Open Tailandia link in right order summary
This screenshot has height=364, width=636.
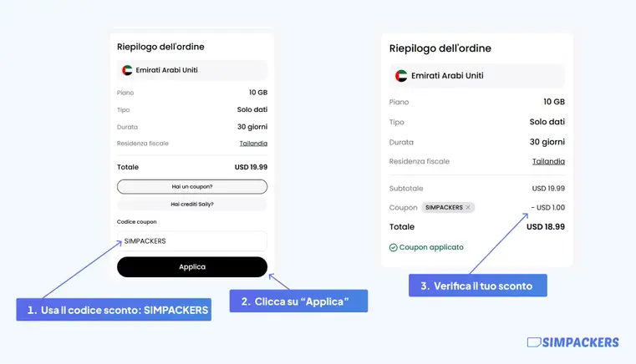coord(548,161)
